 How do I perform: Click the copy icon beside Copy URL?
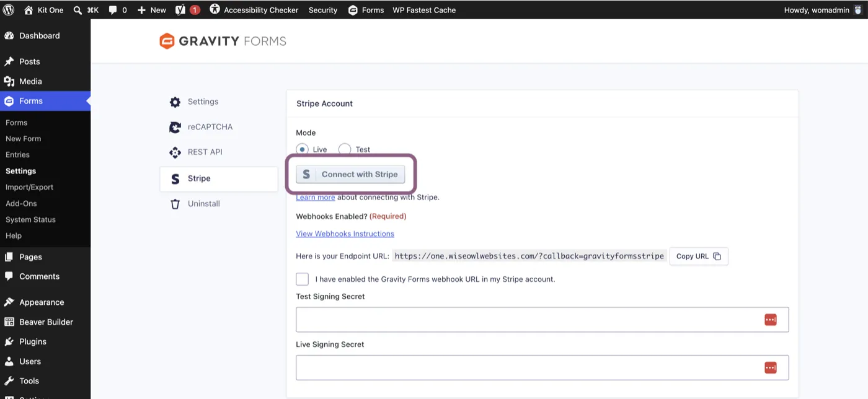[717, 256]
